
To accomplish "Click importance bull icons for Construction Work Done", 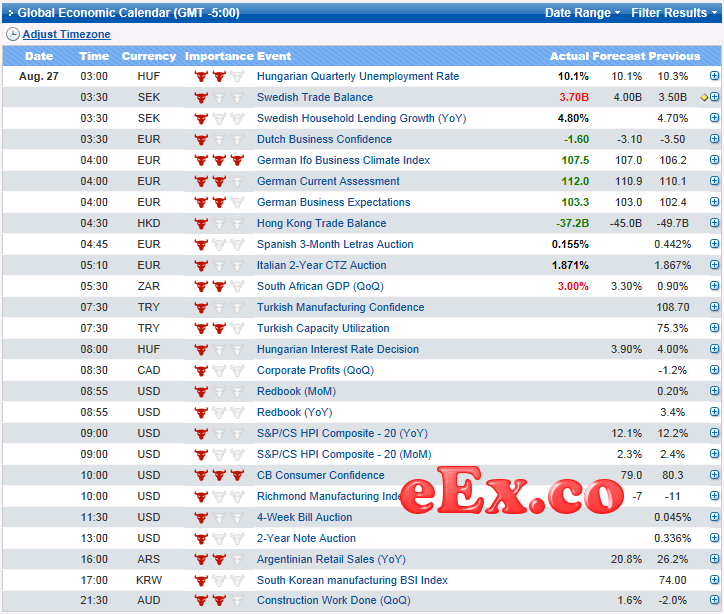I will [x=218, y=600].
